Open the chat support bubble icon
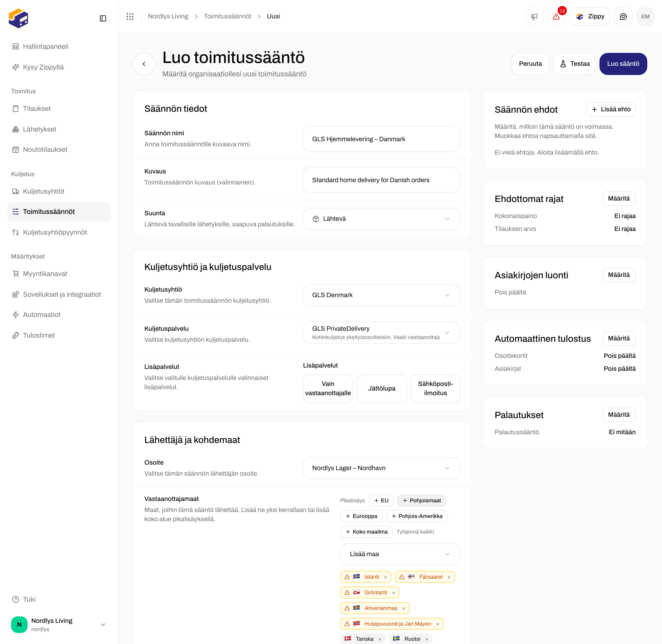Viewport: 662px width, 644px height. (623, 17)
